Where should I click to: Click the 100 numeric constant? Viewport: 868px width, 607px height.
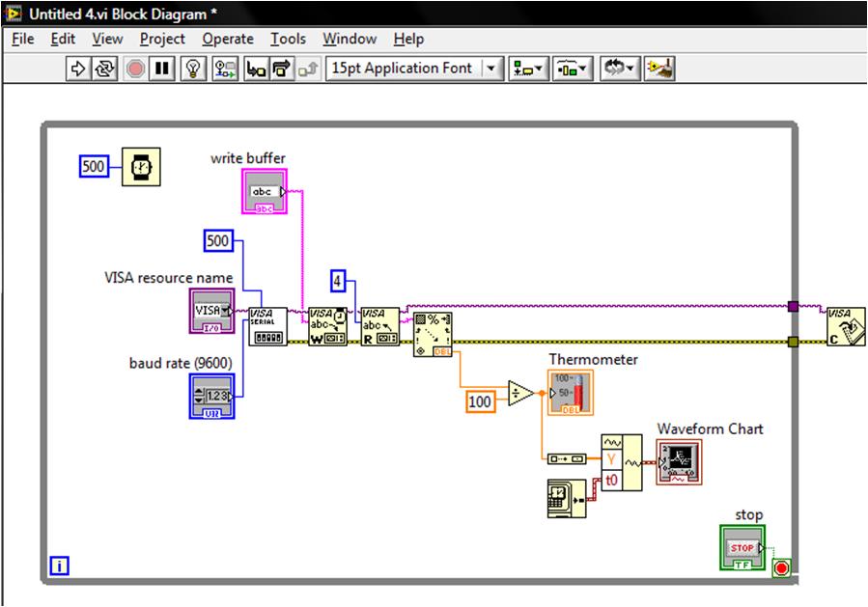coord(480,400)
